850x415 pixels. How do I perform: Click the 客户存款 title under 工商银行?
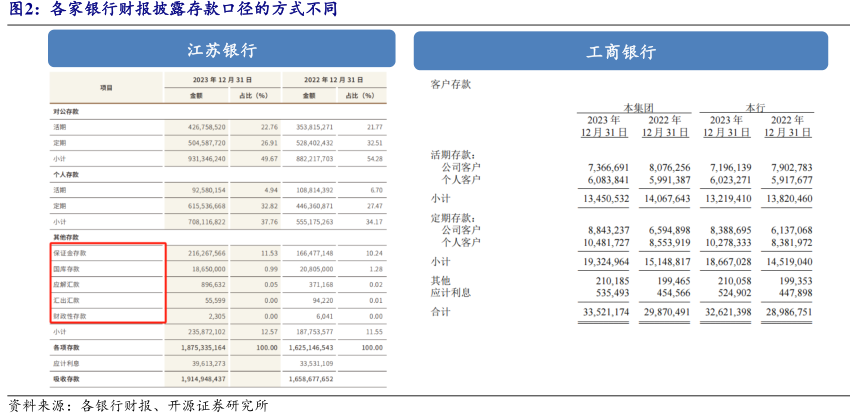pos(450,84)
